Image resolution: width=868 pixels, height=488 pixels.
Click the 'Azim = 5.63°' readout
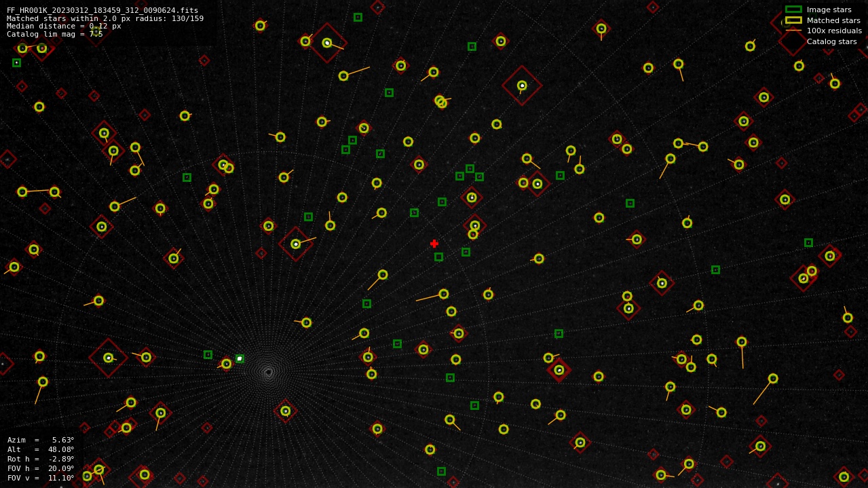pos(41,440)
